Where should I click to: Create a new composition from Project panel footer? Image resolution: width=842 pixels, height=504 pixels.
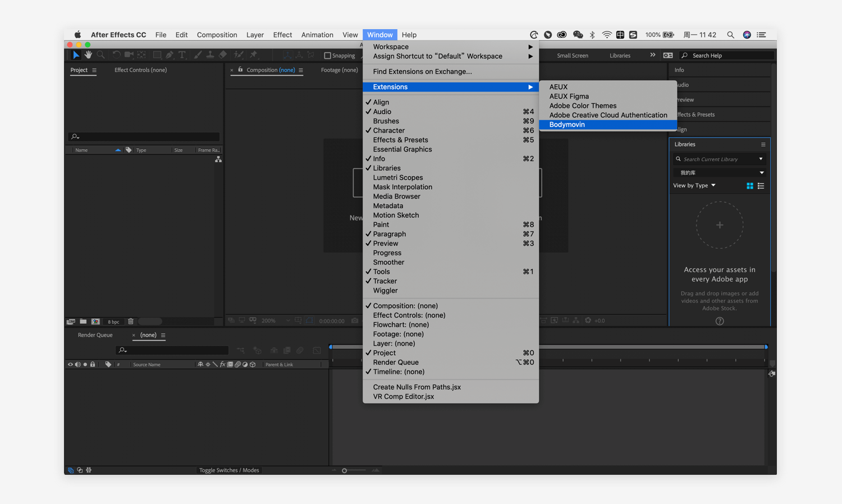[95, 322]
